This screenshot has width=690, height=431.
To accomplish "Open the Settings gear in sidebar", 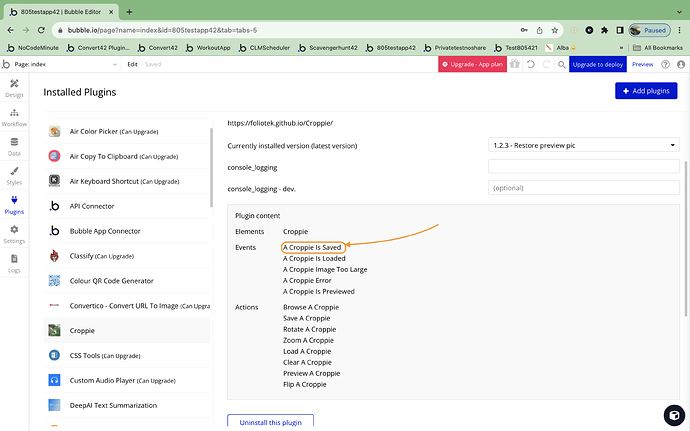I will (x=13, y=235).
